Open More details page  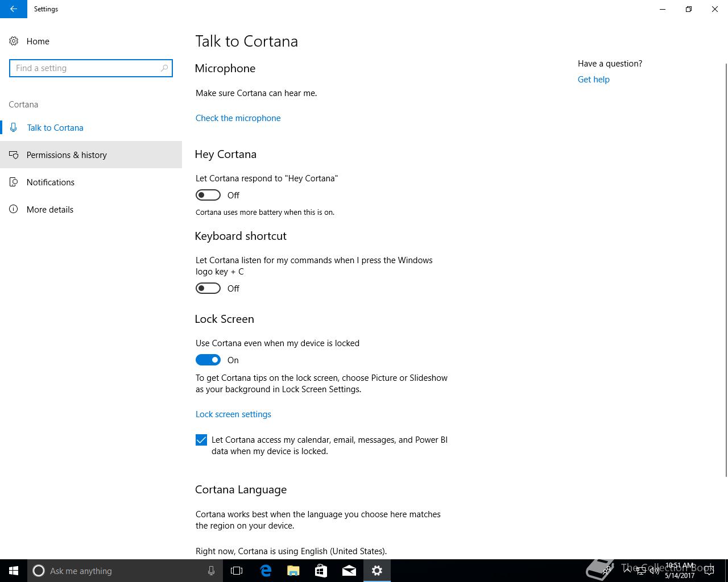[91, 209]
